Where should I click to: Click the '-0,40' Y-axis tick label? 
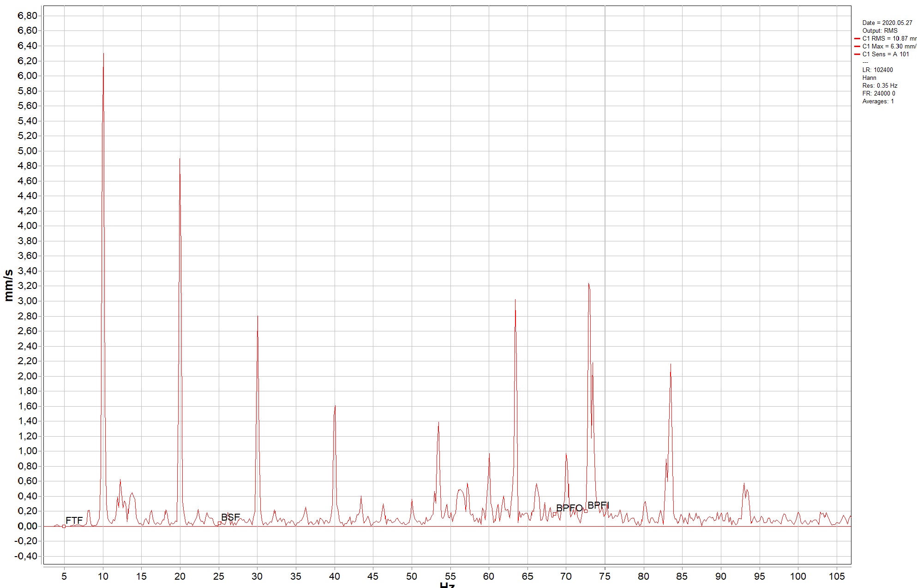click(26, 556)
